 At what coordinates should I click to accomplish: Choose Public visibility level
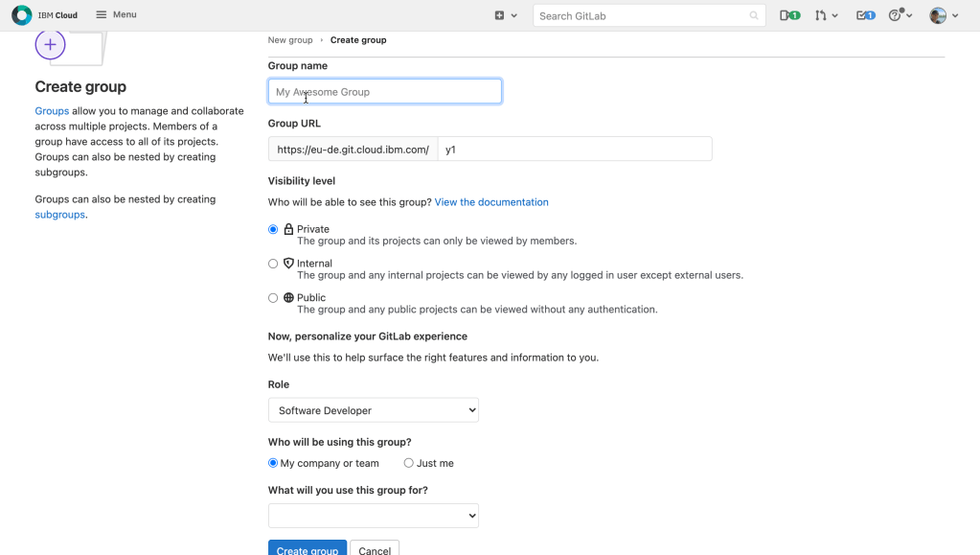click(x=273, y=298)
